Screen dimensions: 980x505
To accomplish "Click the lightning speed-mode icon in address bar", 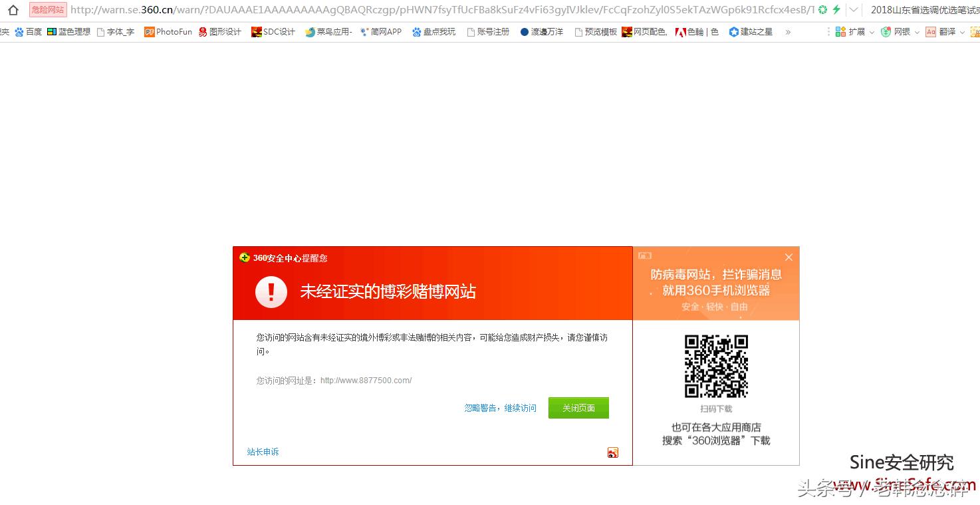I will click(838, 10).
